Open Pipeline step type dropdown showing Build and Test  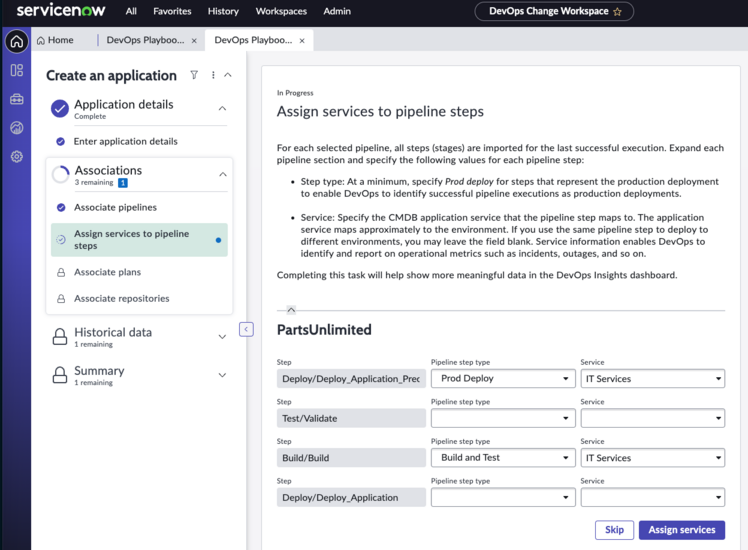tap(503, 458)
